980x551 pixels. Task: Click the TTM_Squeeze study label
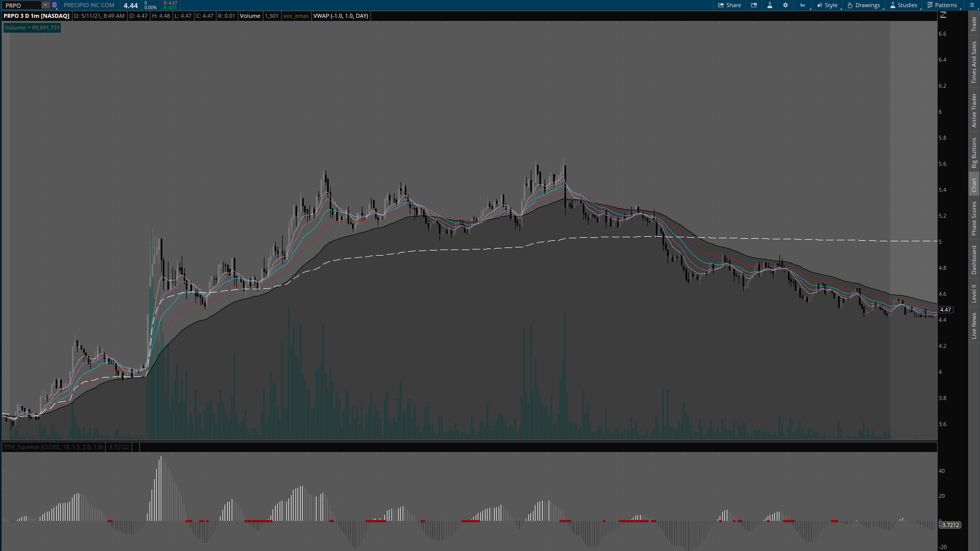53,447
